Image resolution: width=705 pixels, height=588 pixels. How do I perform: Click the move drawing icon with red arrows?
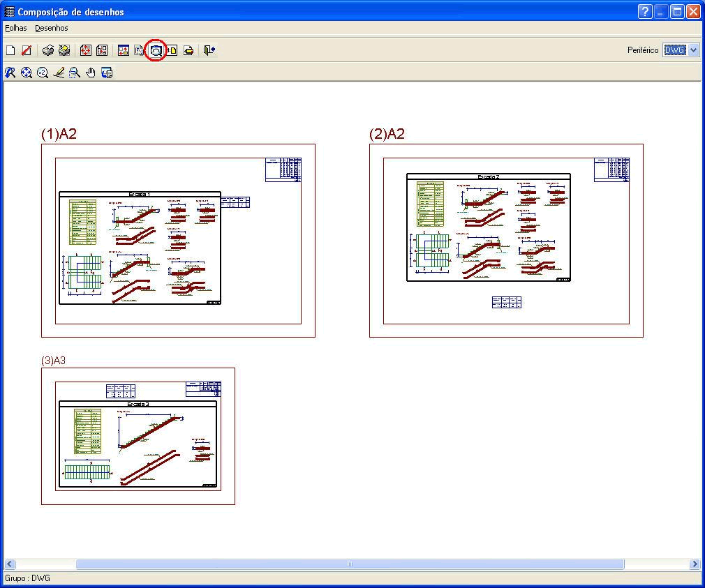click(x=85, y=50)
